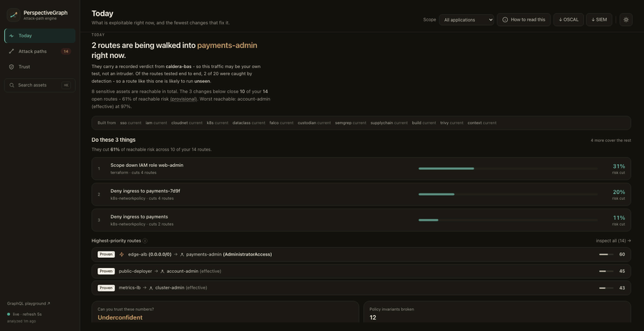Open Deny ingress to payments fix
644x331 pixels.
[361, 220]
